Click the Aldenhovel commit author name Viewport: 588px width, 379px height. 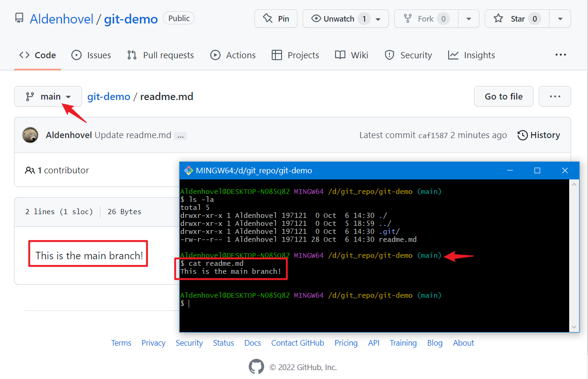point(69,135)
